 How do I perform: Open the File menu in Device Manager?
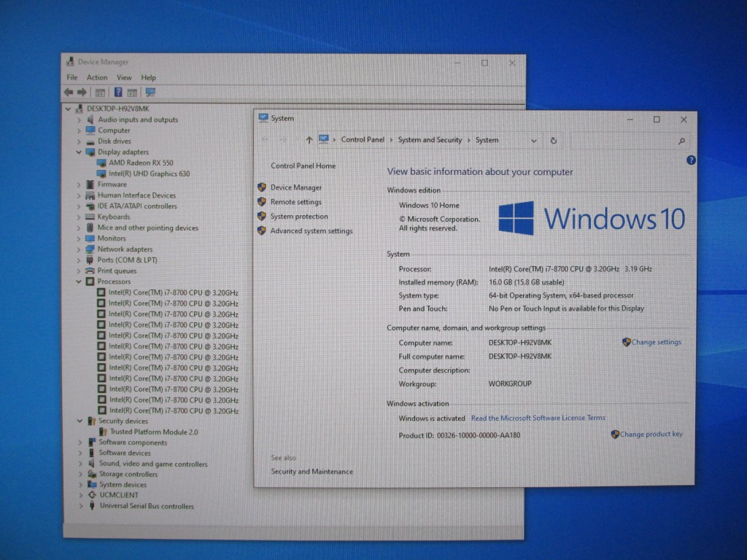pyautogui.click(x=72, y=77)
